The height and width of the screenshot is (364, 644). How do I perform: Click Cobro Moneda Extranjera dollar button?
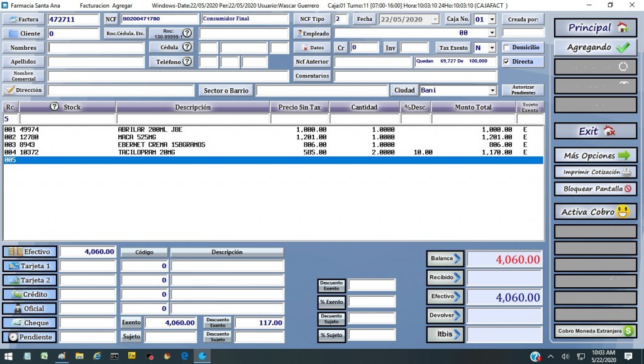[595, 331]
